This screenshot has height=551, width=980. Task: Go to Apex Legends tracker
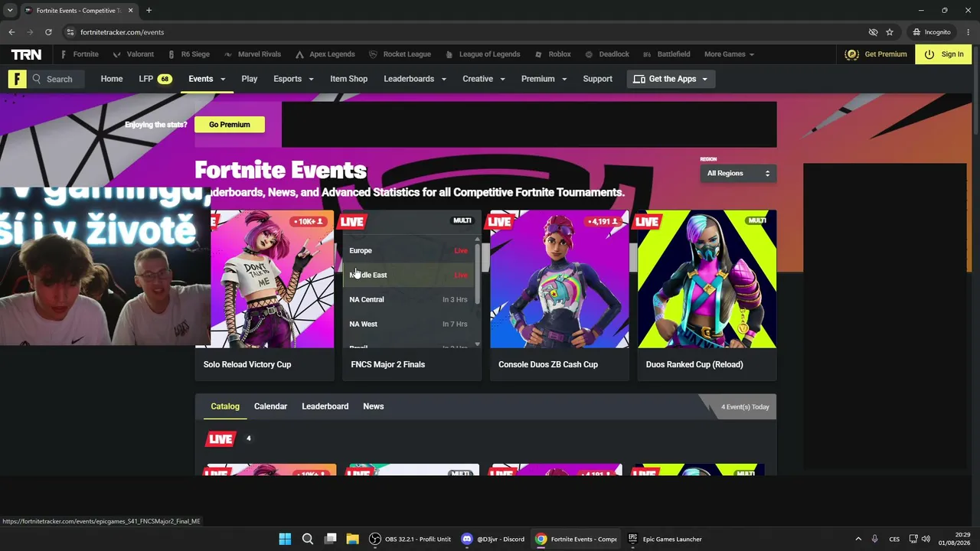tap(325, 54)
